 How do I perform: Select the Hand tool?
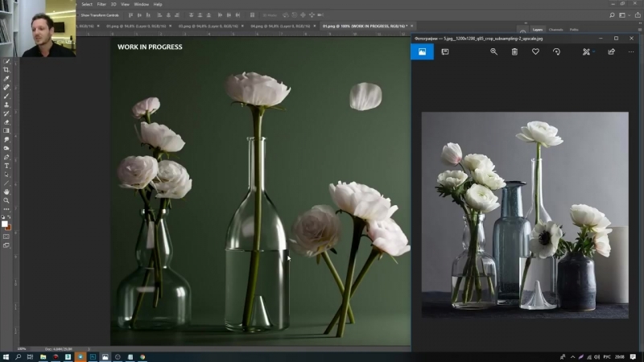6,191
